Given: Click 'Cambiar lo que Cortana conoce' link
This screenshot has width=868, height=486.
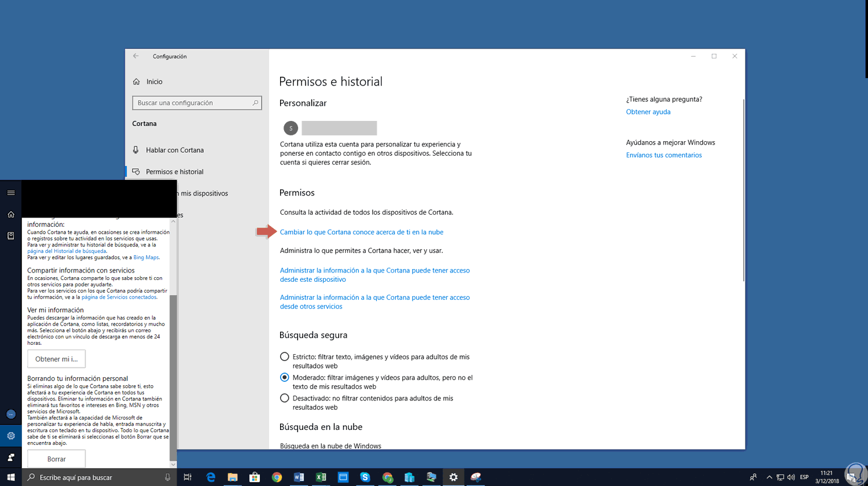Looking at the screenshot, I should [362, 232].
